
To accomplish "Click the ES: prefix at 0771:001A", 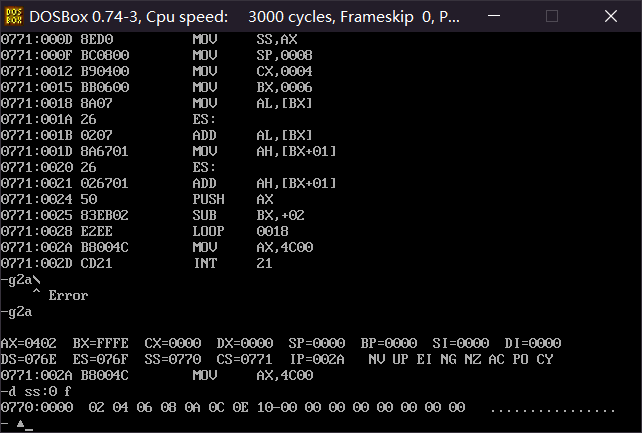I will [204, 119].
